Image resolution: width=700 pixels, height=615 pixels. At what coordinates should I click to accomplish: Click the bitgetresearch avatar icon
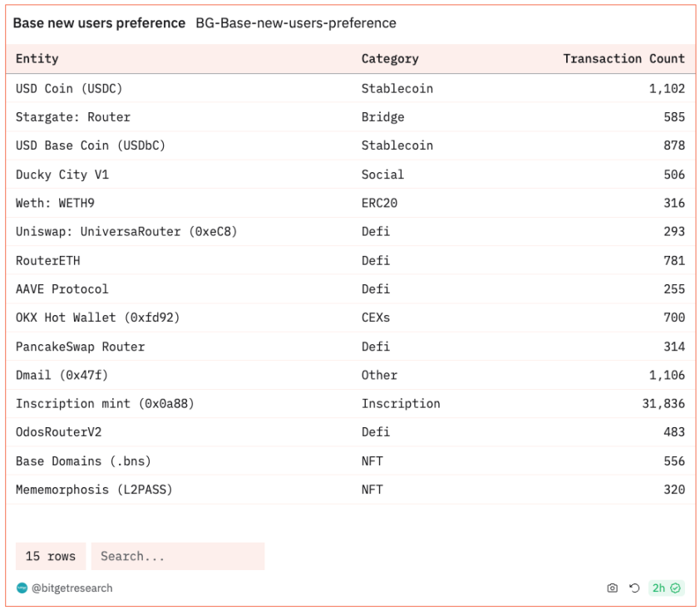tap(22, 588)
